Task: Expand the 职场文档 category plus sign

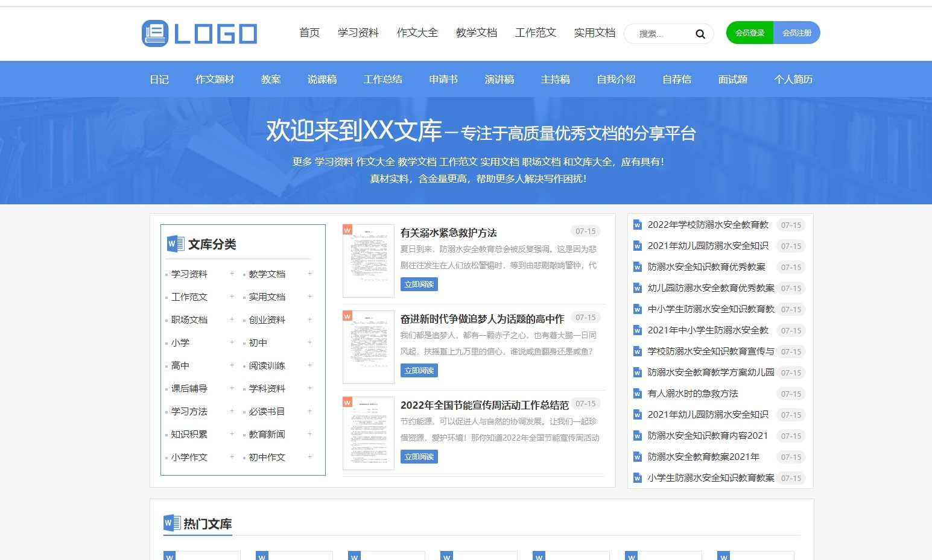Action: coord(232,319)
